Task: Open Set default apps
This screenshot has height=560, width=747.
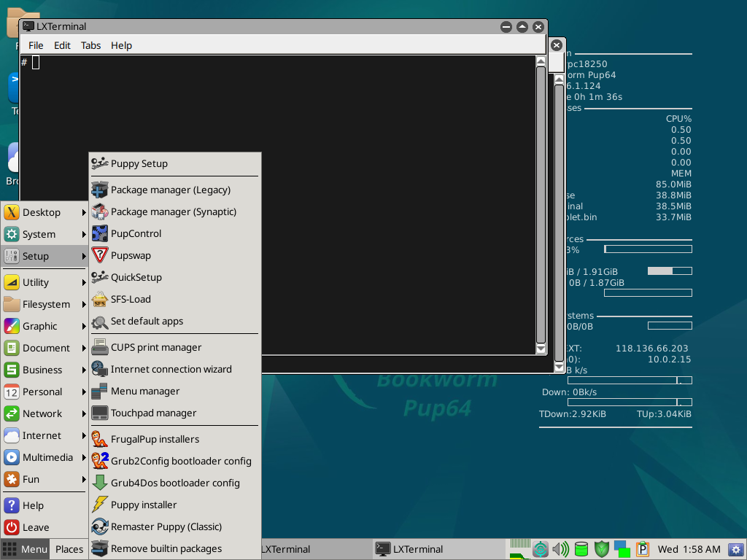Action: coord(175,321)
